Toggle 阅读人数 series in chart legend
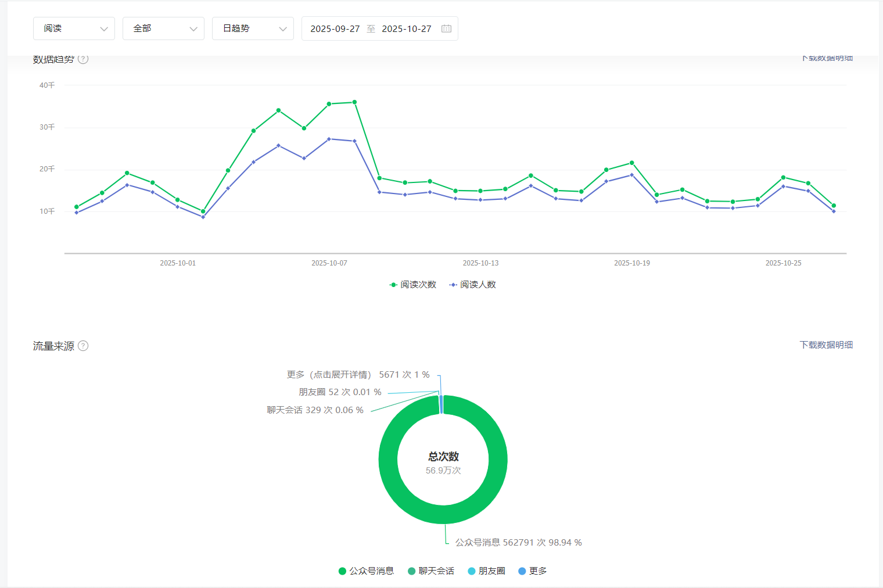Screen dimensions: 883x588 point(472,284)
